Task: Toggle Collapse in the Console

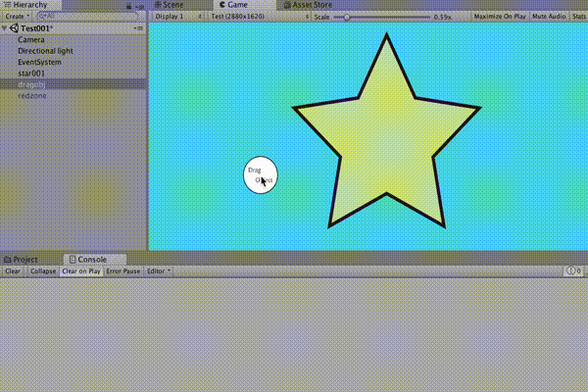Action: click(x=43, y=270)
